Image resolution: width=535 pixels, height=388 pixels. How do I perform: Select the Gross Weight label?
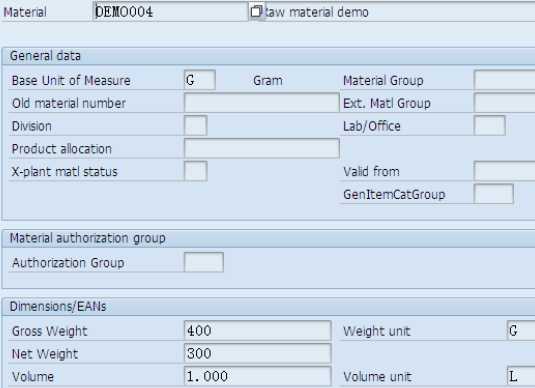pyautogui.click(x=49, y=331)
